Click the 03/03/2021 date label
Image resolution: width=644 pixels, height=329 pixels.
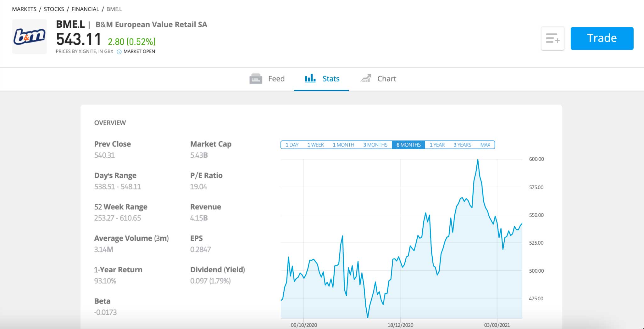point(497,325)
